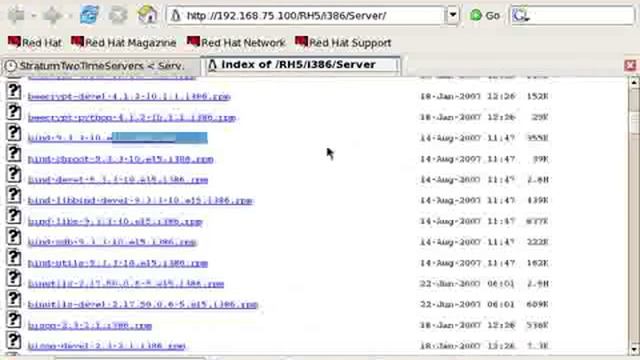
Task: Reload the page with the refresh icon
Action: 89,15
